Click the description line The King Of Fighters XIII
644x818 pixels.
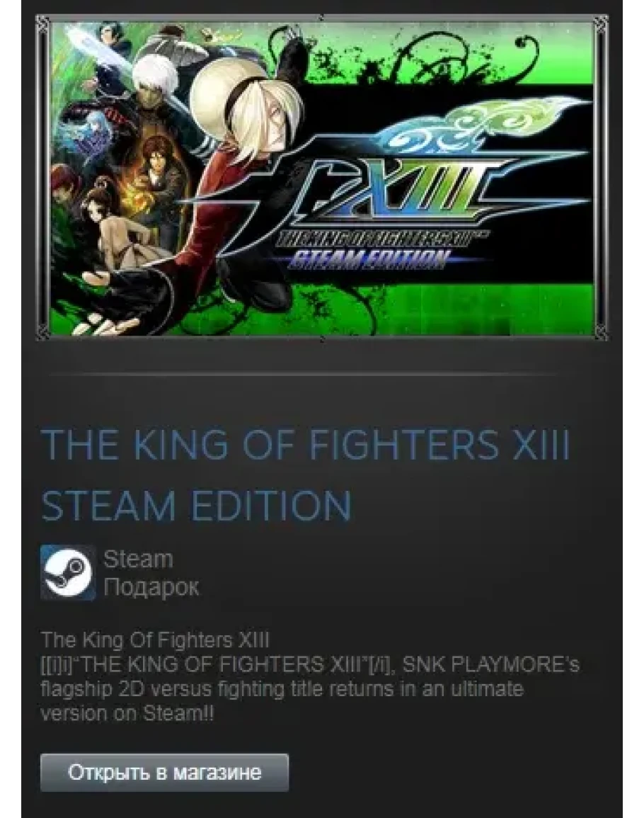155,640
